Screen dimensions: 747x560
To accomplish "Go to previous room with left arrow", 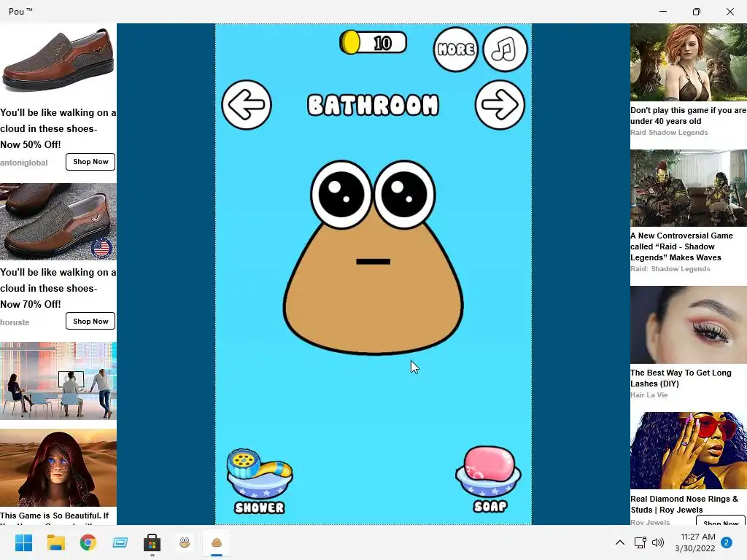I will [x=247, y=105].
